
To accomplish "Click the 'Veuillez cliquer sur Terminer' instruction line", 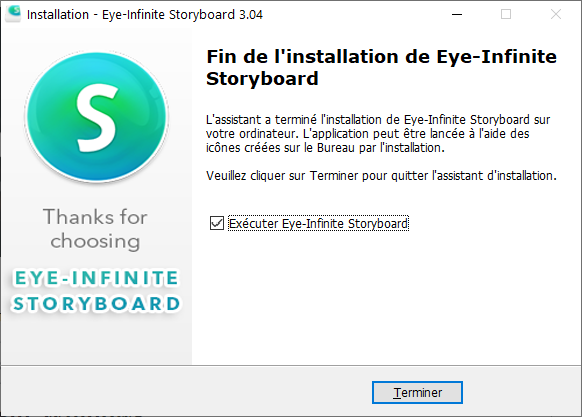I will (381, 176).
